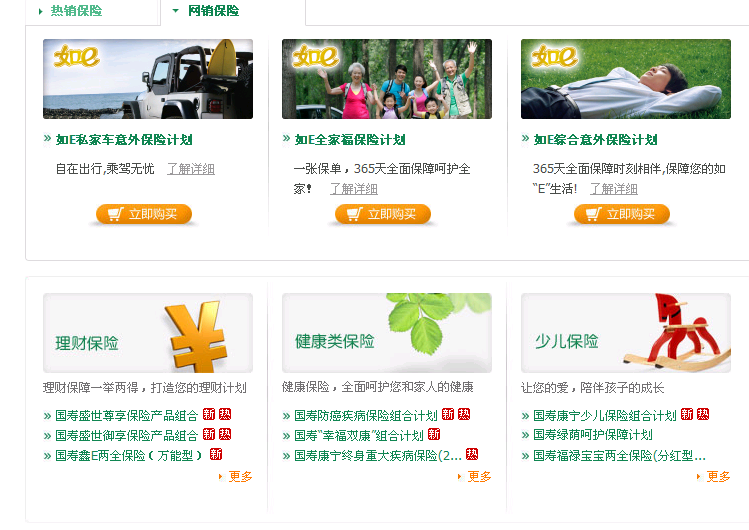Open 国寿福禄宝宝两全保险 link
749x530 pixels.
click(620, 456)
